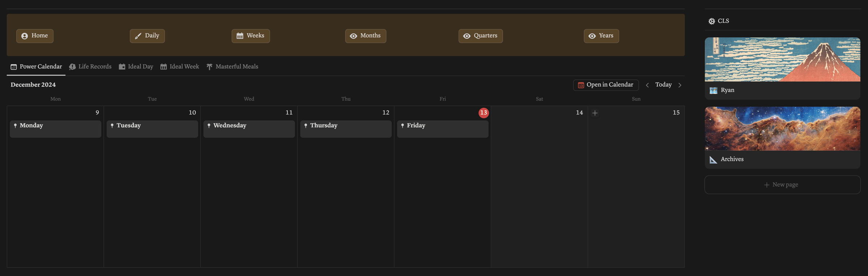This screenshot has height=276, width=868.
Task: Click the brush icon on Daily button
Action: pyautogui.click(x=138, y=36)
